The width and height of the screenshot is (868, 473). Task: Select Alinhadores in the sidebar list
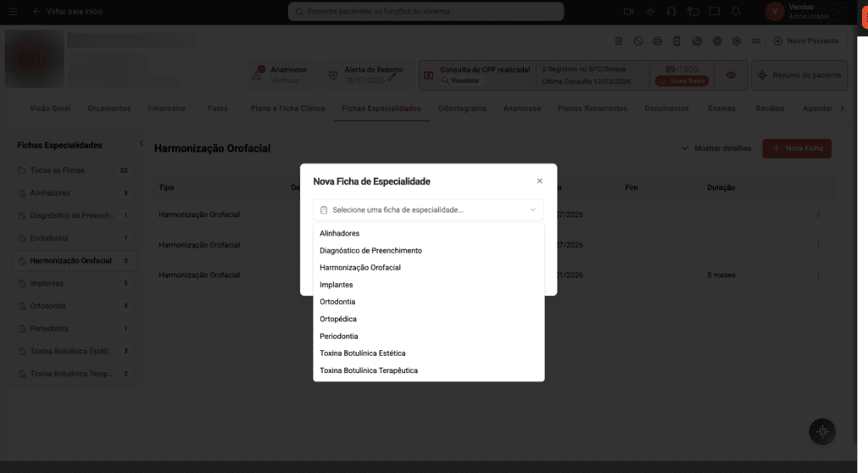click(75, 193)
